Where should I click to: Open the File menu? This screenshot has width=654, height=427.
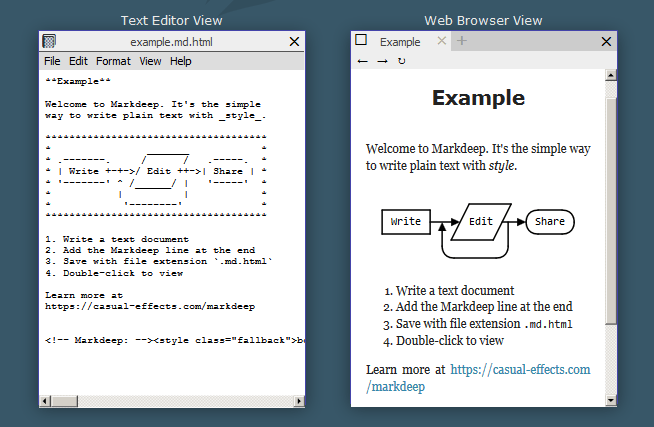(52, 61)
